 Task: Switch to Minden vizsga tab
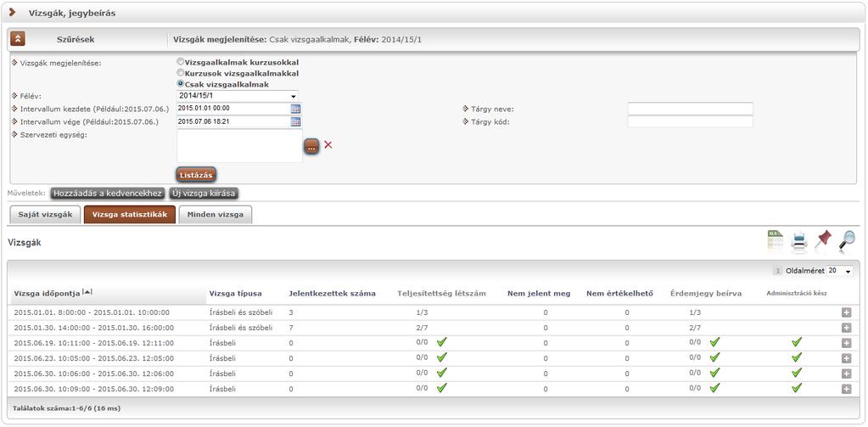click(x=215, y=214)
